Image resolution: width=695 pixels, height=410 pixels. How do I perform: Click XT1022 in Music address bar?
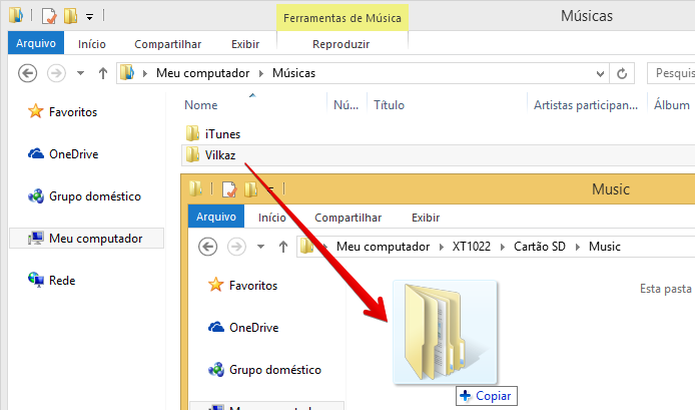coord(471,246)
